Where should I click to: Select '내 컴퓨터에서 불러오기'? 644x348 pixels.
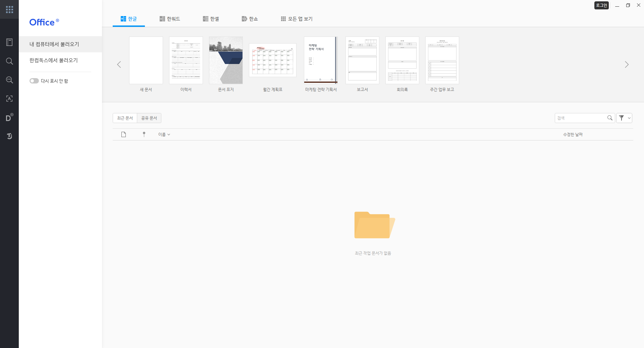[x=60, y=44]
